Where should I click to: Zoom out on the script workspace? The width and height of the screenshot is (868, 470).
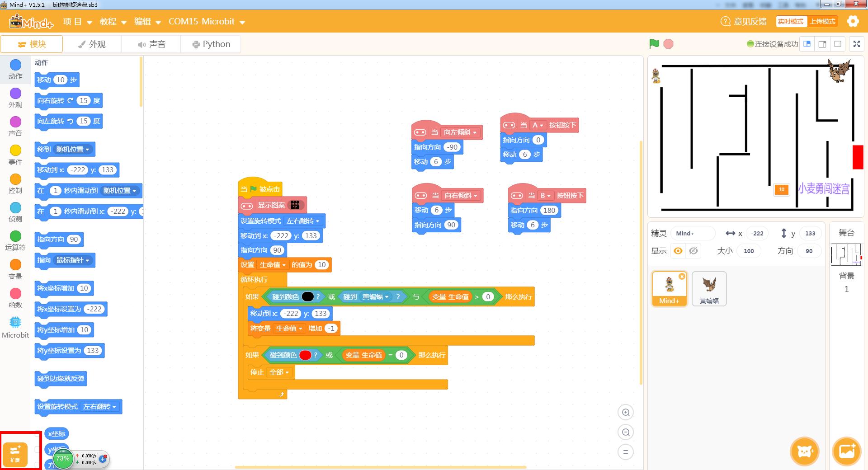(626, 432)
